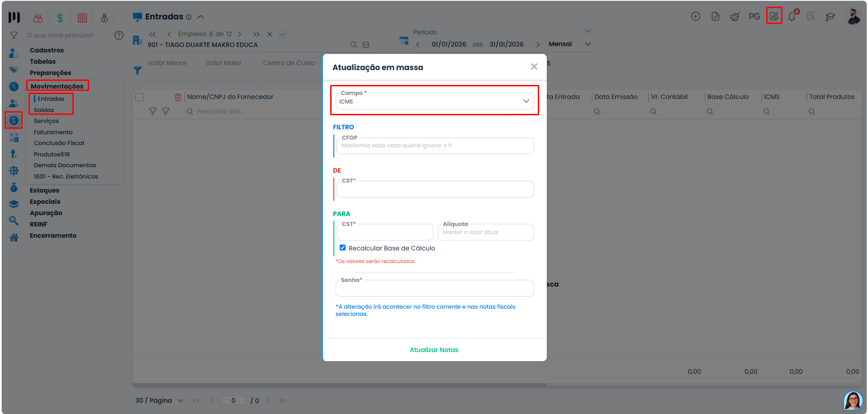Open Cadastros menu
The image size is (868, 414).
tap(47, 50)
